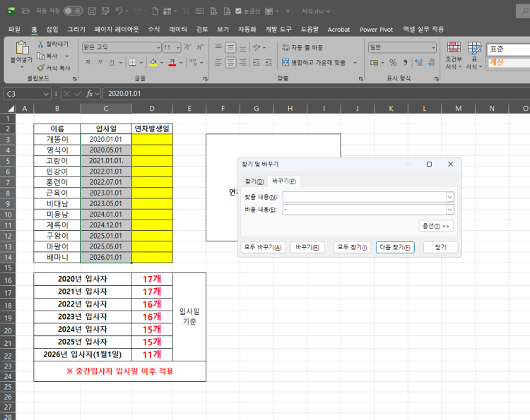Click the percent style icon
This screenshot has height=420, width=530.
click(x=393, y=62)
